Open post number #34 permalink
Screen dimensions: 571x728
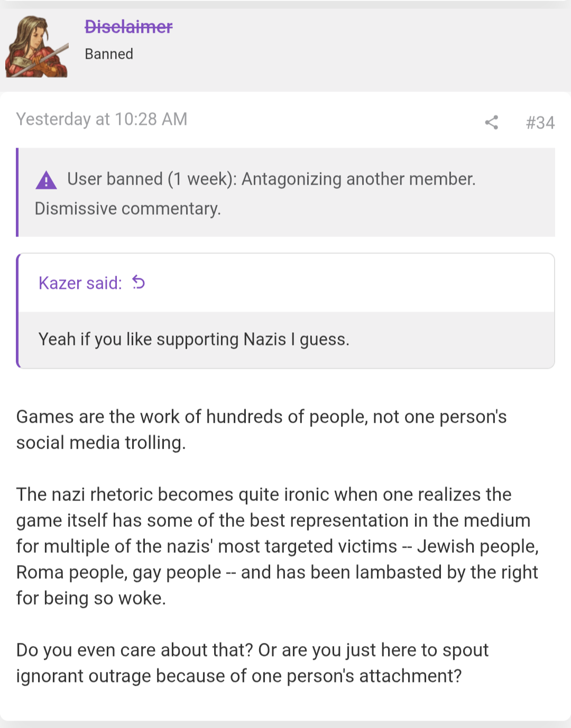tap(540, 123)
